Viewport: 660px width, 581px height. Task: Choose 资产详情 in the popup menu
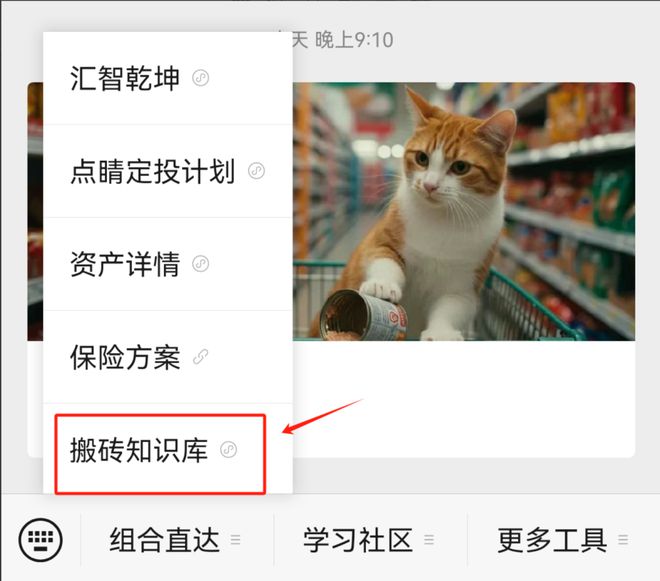(168, 264)
